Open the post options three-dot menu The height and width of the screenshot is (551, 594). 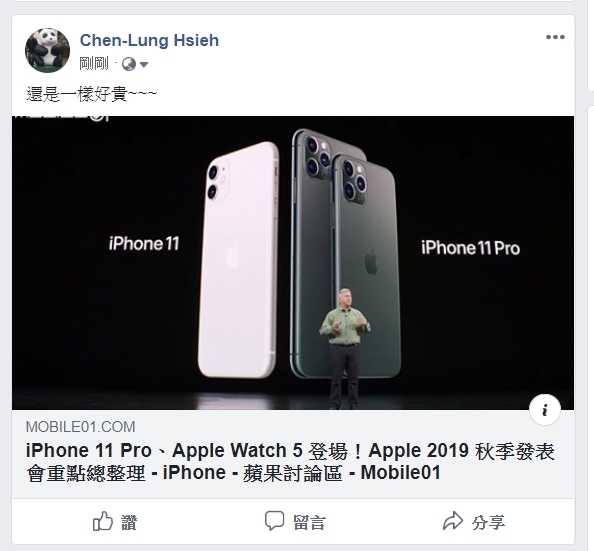[x=555, y=37]
